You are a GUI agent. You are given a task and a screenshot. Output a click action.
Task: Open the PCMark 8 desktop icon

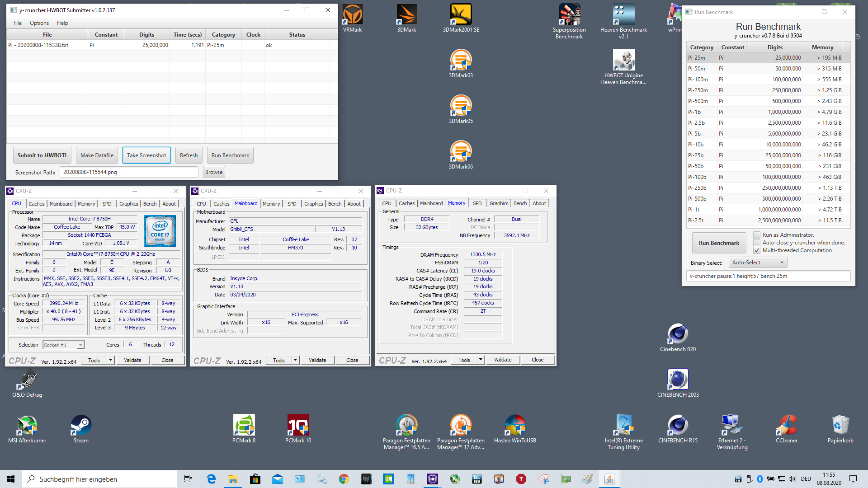click(244, 429)
